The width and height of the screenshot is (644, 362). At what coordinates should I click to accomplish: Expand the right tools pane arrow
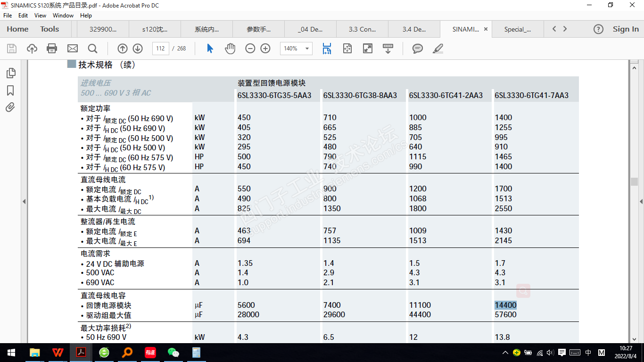click(x=641, y=202)
